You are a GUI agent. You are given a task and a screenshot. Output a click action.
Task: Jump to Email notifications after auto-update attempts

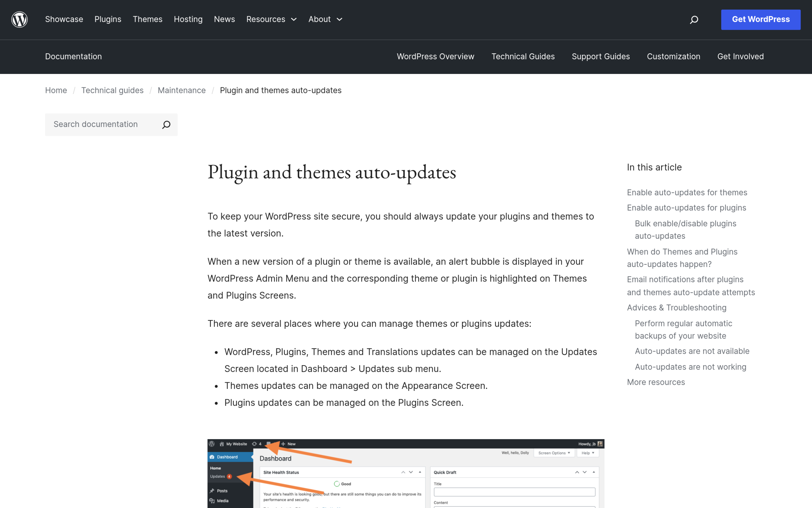coord(691,286)
